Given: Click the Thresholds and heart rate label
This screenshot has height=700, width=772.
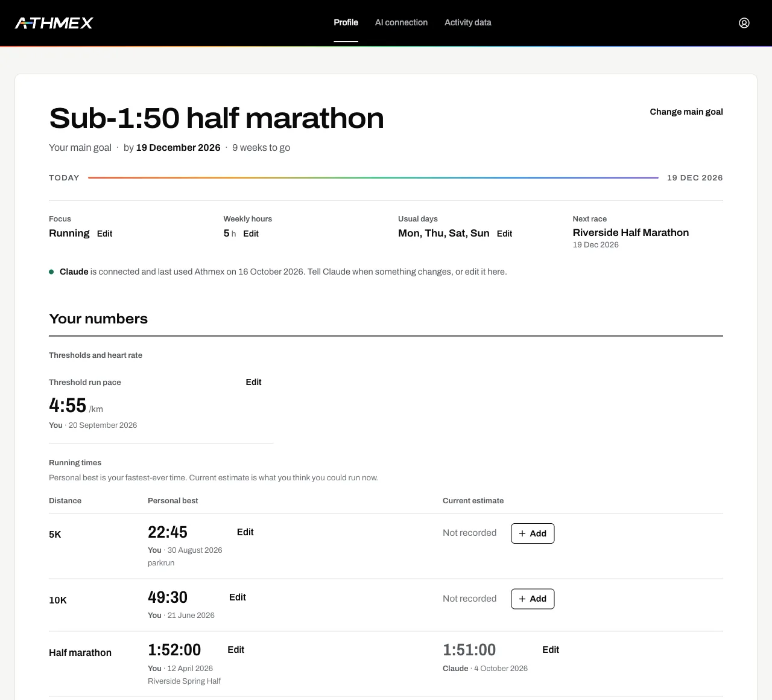Looking at the screenshot, I should 95,355.
